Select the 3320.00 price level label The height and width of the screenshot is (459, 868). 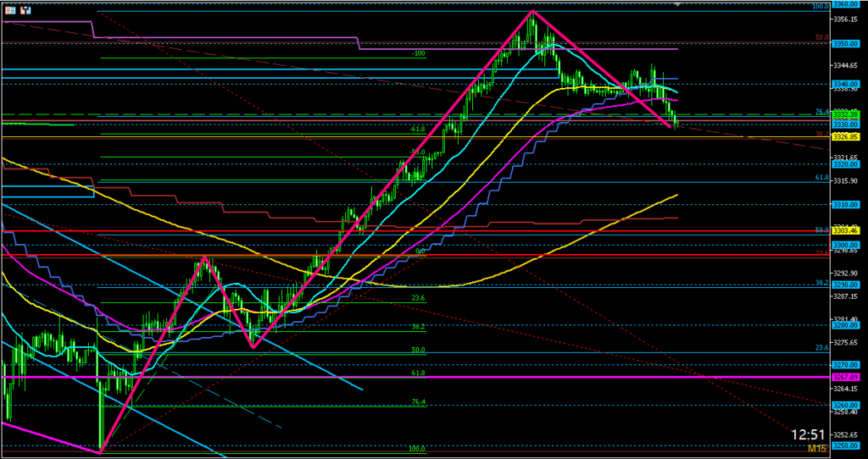coord(846,164)
